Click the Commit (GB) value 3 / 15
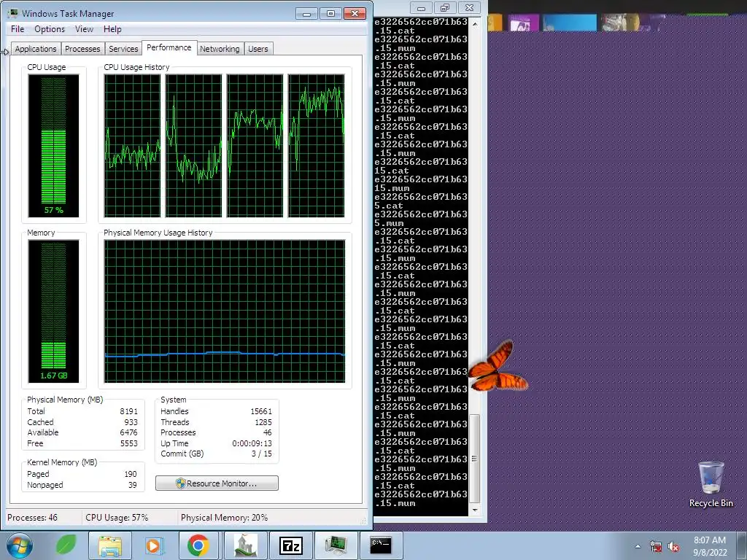The height and width of the screenshot is (560, 747). pyautogui.click(x=262, y=454)
